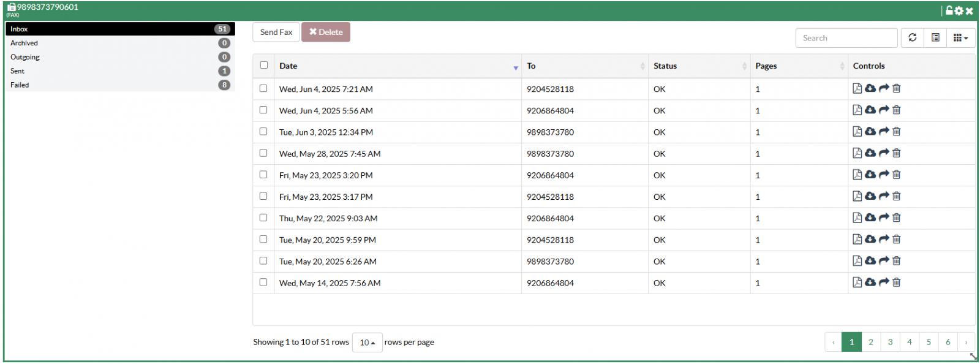Delete the May 23 3:20 PM fax
Viewport: 980px width, 364px height.
click(x=897, y=175)
